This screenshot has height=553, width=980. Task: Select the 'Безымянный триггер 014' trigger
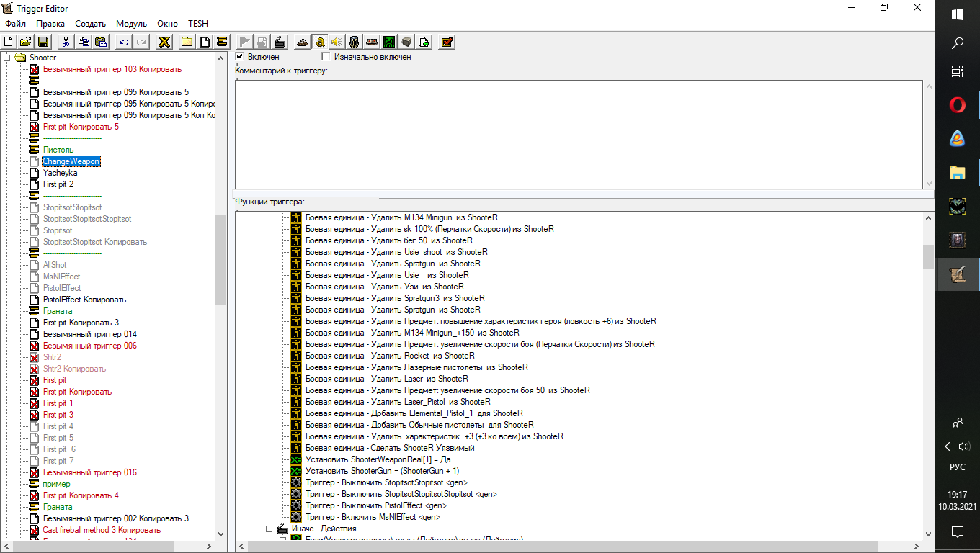pos(90,334)
